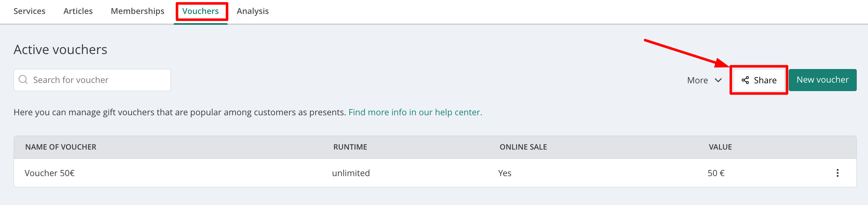Click the Share button

[x=759, y=80]
